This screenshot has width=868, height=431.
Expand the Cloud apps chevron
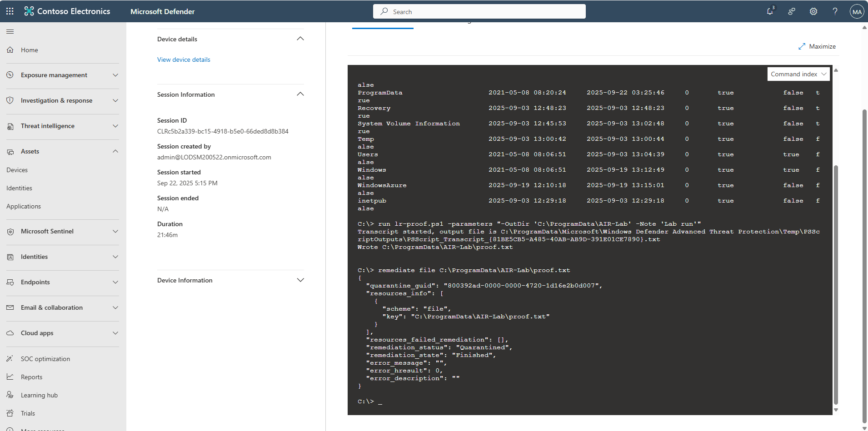115,333
